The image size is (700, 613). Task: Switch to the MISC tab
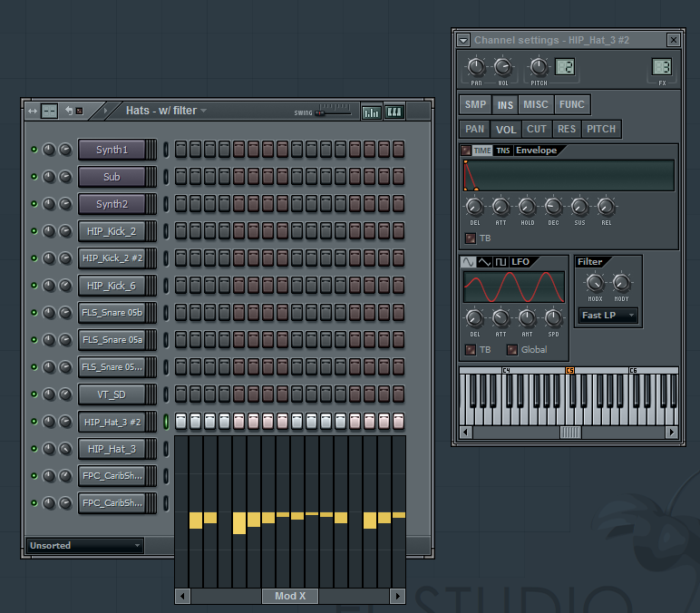pos(535,104)
